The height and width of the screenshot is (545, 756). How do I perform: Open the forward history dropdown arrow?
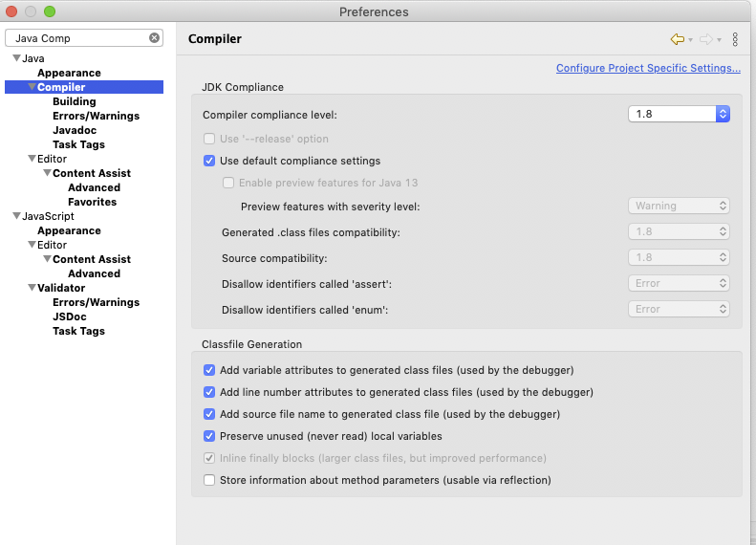point(719,39)
